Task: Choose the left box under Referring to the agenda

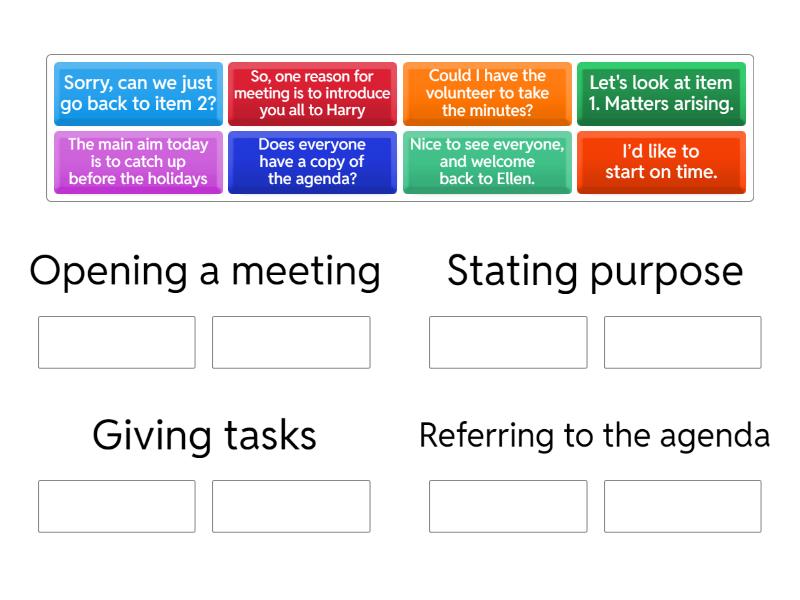Action: pyautogui.click(x=508, y=506)
